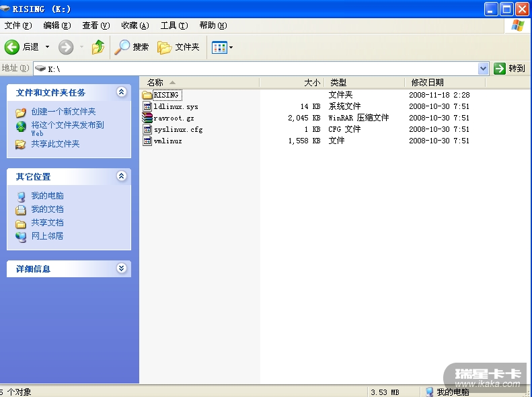Select the file name vmlinuz
The image size is (532, 397).
167,141
